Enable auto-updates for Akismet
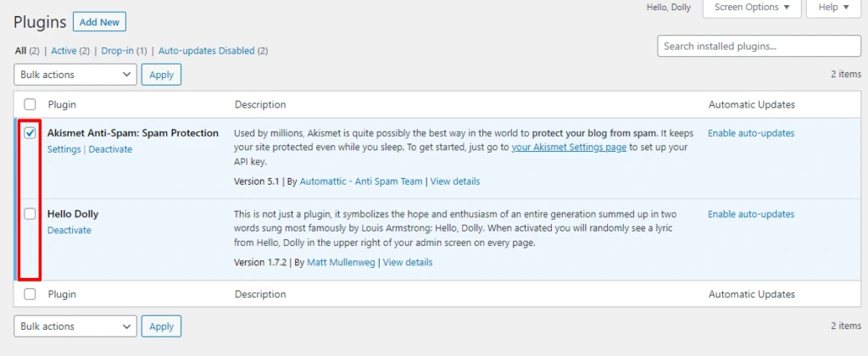Screen dimensions: 868x356 click(x=751, y=133)
